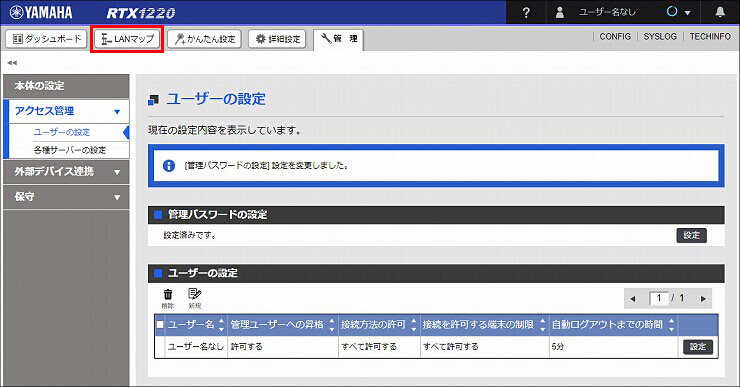
Task: Click the ユーザー名なし table cell
Action: (x=196, y=347)
